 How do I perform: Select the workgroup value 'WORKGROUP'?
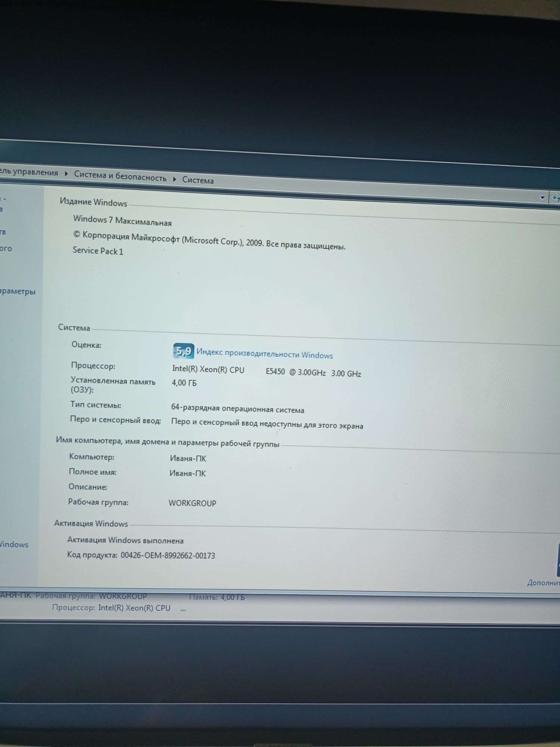[x=192, y=503]
